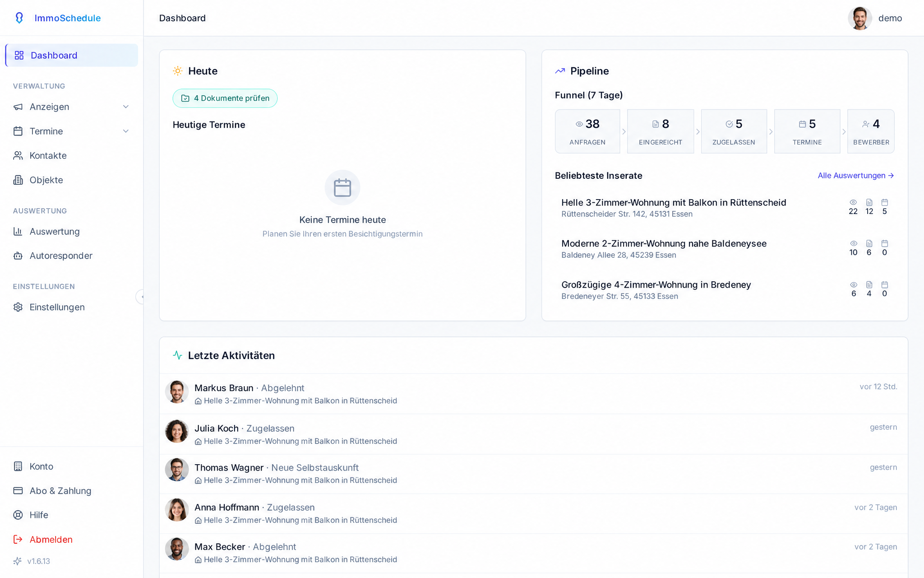Click the Julia Koch · Zugelassen activity entry

click(533, 434)
